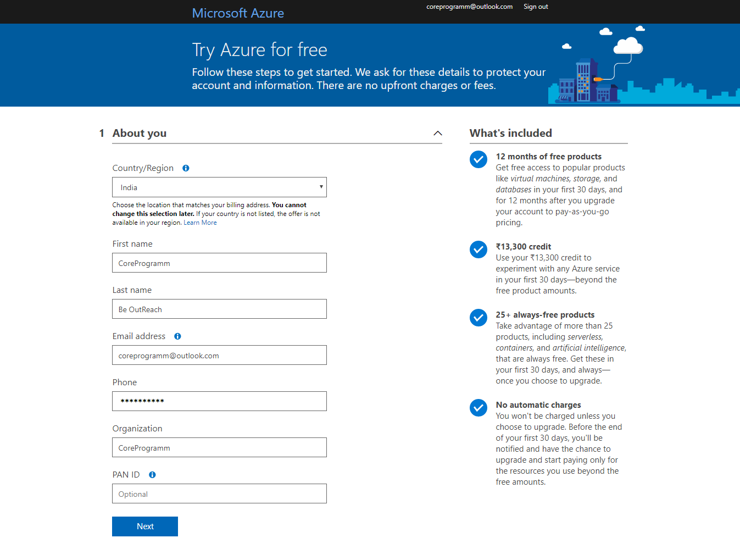Click the Last name field containing Be OutReach
The height and width of the screenshot is (560, 740).
[219, 309]
